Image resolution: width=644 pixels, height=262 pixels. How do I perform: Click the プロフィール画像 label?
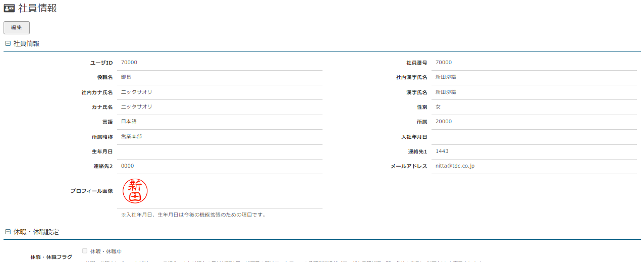91,191
